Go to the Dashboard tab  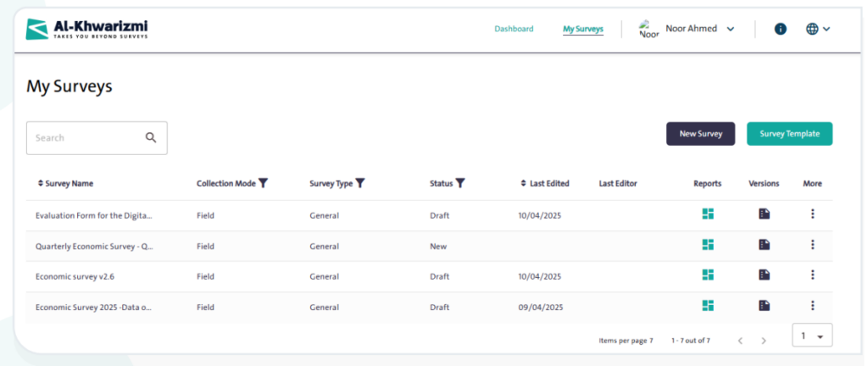coord(514,29)
